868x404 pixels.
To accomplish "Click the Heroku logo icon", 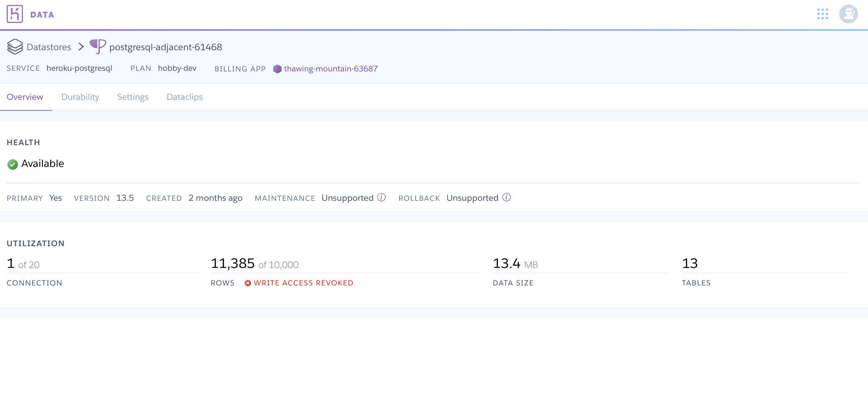I will 15,14.
